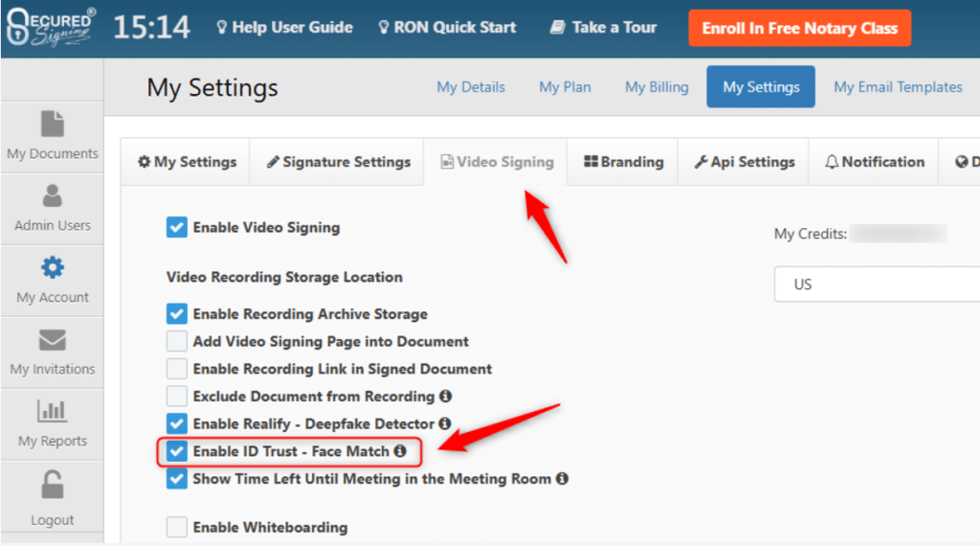Open My Invitations in sidebar
This screenshot has height=546, width=980.
53,353
